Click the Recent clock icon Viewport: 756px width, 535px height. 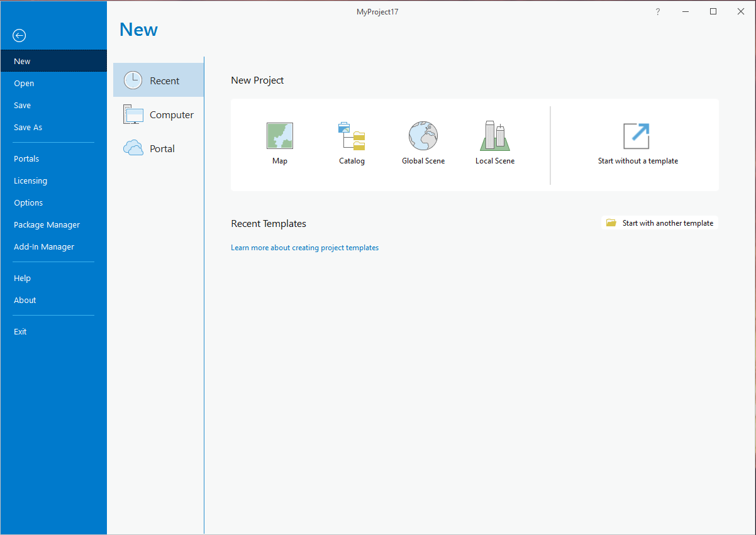coord(133,80)
